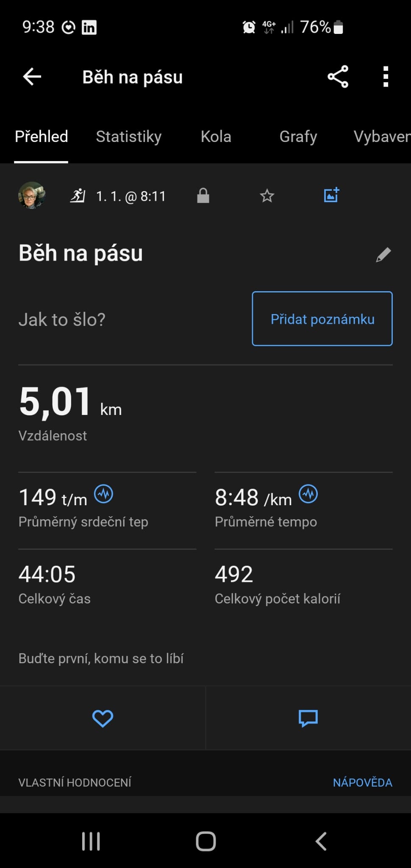Screen dimensions: 411x868
Task: Open the three-dot overflow menu
Action: tap(385, 77)
